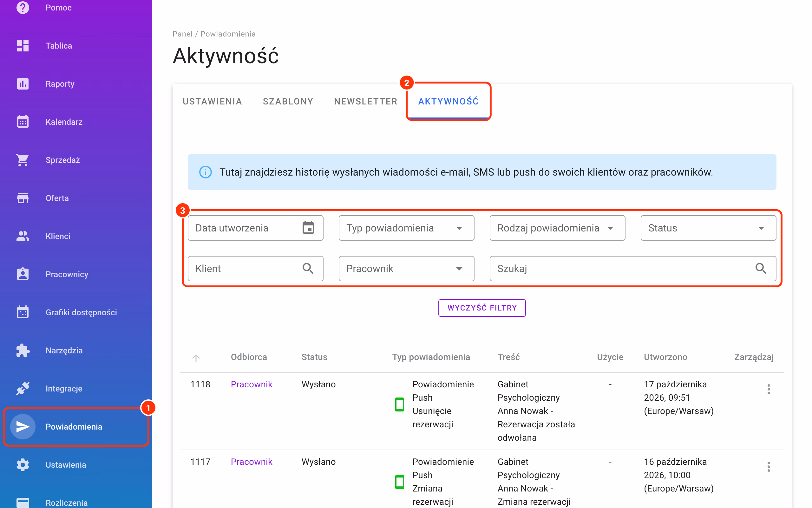Open Pracownik link in row 1118
The image size is (812, 508).
pos(251,384)
